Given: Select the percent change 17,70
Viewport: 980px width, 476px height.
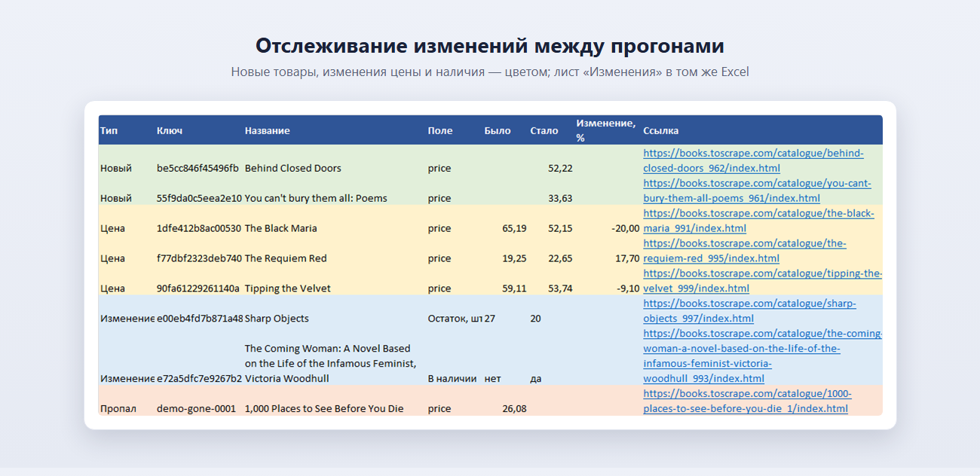Looking at the screenshot, I should 627,258.
